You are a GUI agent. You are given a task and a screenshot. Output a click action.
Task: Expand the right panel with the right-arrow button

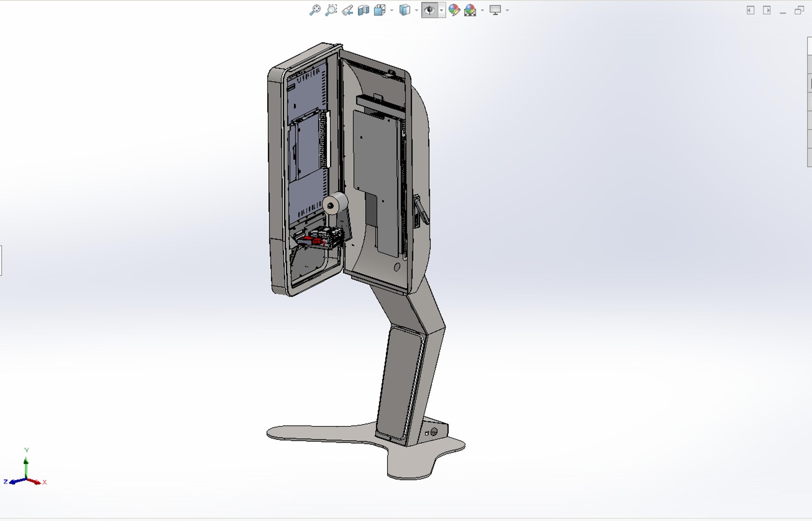pyautogui.click(x=767, y=10)
